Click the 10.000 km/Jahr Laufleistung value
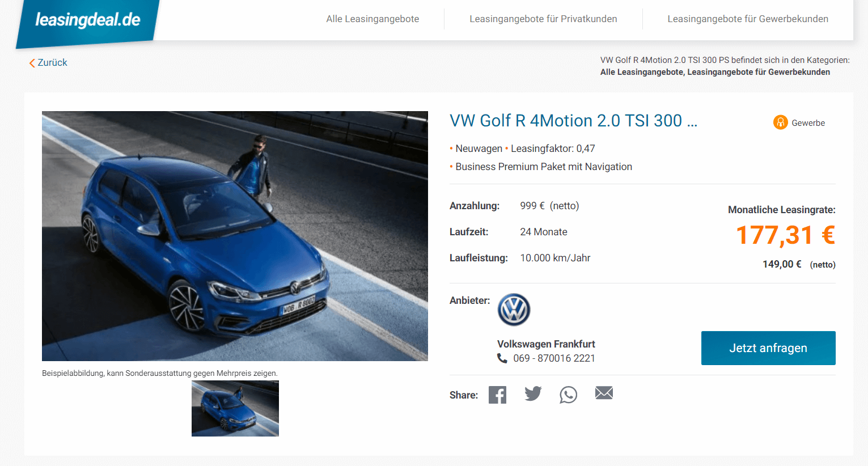Viewport: 868px width, 466px height. click(555, 258)
